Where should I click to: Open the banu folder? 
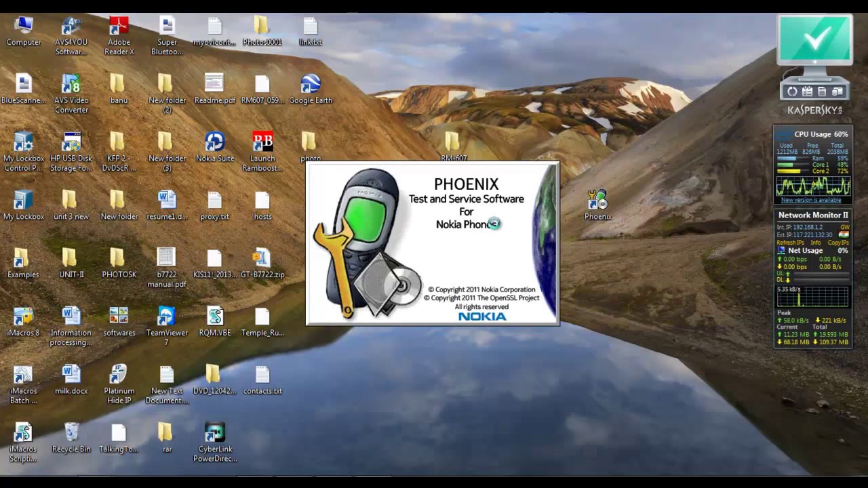(119, 89)
